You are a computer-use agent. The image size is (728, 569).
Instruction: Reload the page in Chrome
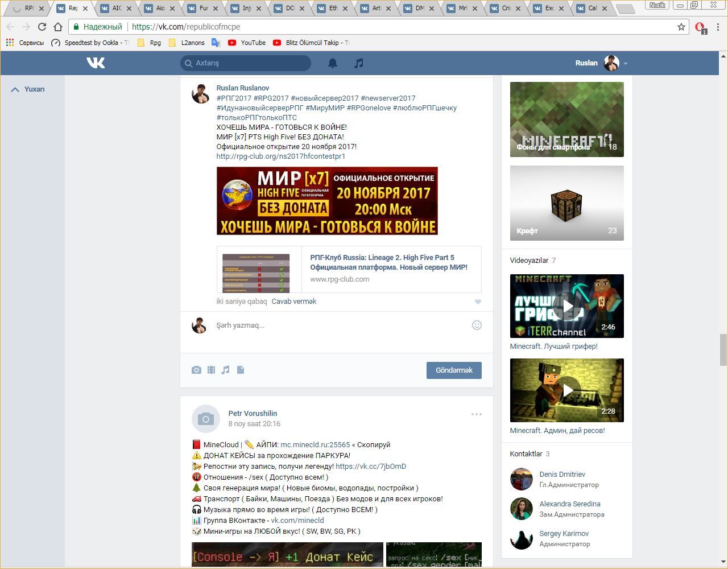pos(42,27)
